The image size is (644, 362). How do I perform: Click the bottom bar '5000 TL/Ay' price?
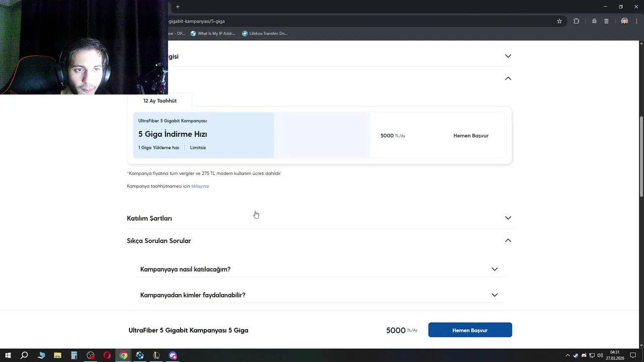point(401,330)
